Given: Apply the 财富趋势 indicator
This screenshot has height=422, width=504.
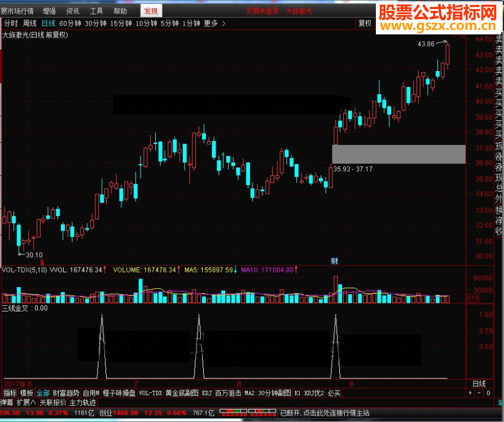Looking at the screenshot, I should coord(65,393).
